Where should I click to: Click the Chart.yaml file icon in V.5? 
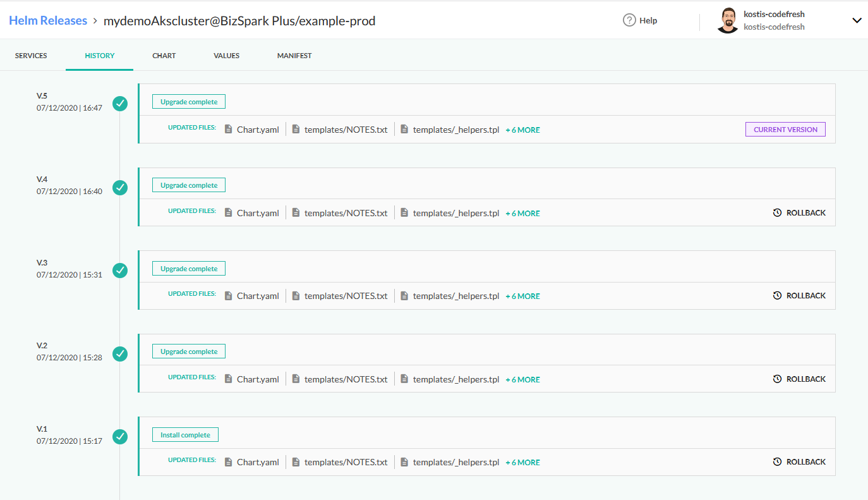click(x=229, y=130)
